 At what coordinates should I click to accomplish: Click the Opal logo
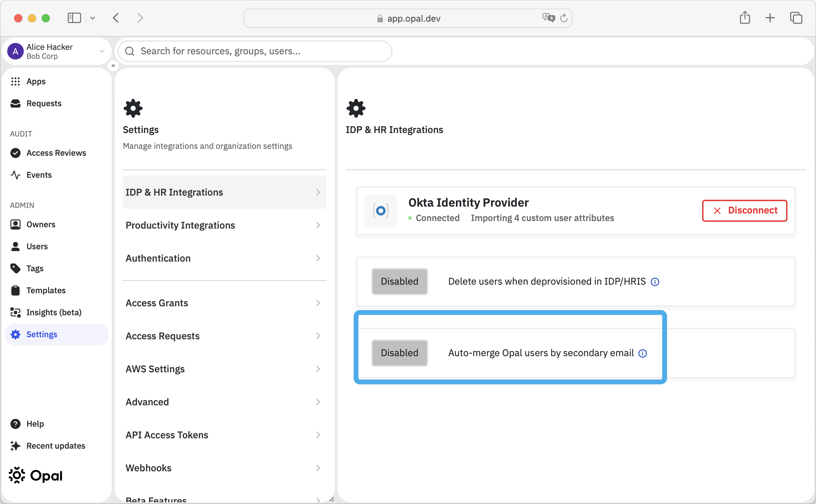36,475
